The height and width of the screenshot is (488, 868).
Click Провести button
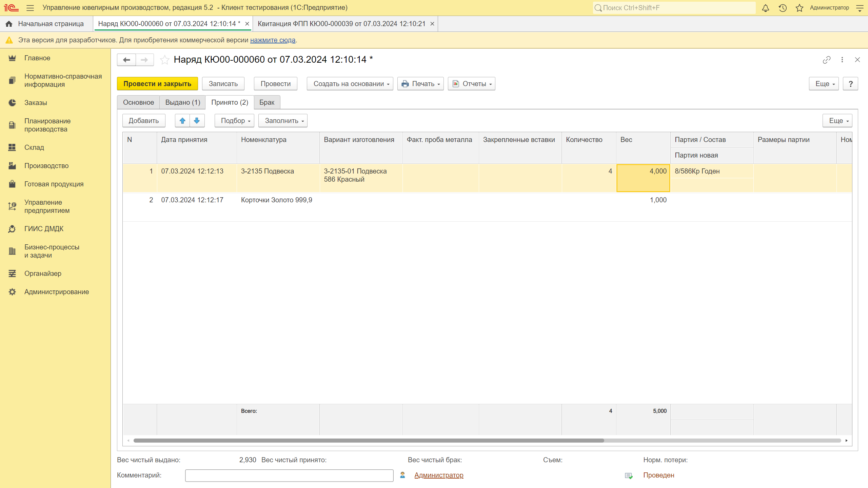tap(275, 84)
